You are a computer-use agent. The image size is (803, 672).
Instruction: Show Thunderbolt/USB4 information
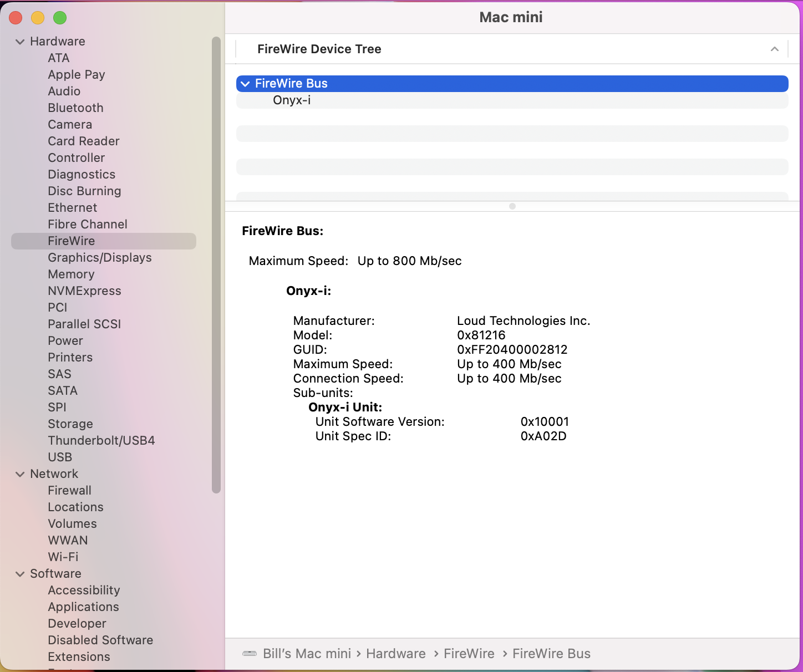coord(101,441)
